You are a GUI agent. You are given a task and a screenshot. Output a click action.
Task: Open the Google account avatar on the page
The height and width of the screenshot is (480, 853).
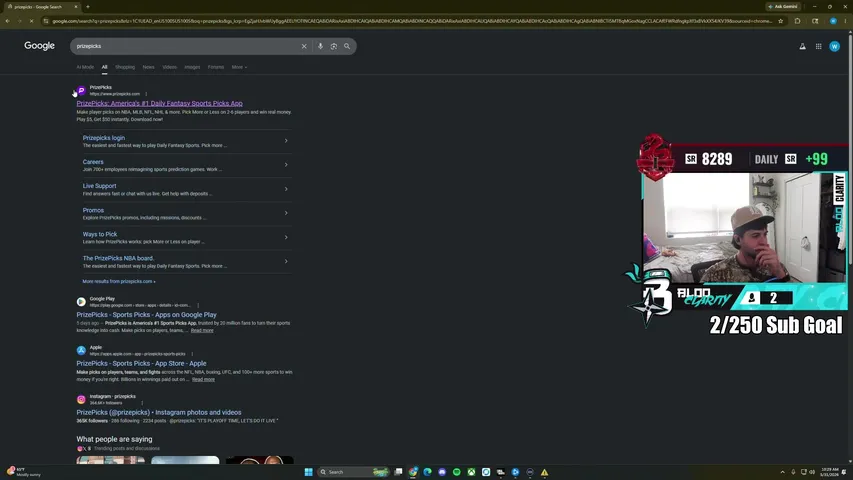tap(835, 47)
